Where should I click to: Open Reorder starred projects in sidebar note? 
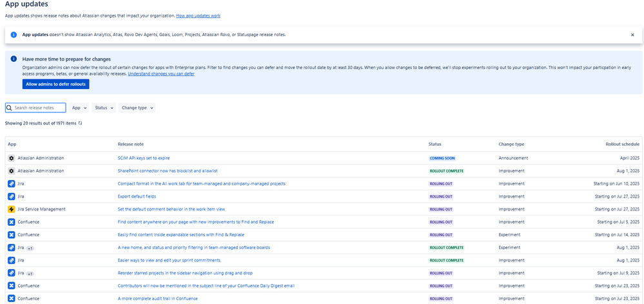pos(185,273)
